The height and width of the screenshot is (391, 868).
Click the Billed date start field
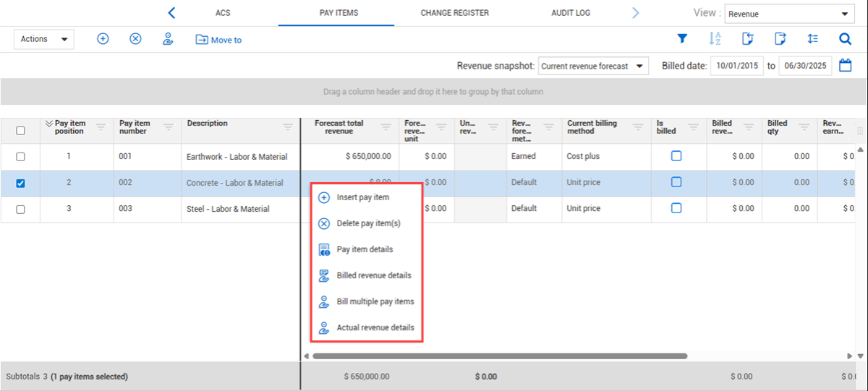coord(736,66)
